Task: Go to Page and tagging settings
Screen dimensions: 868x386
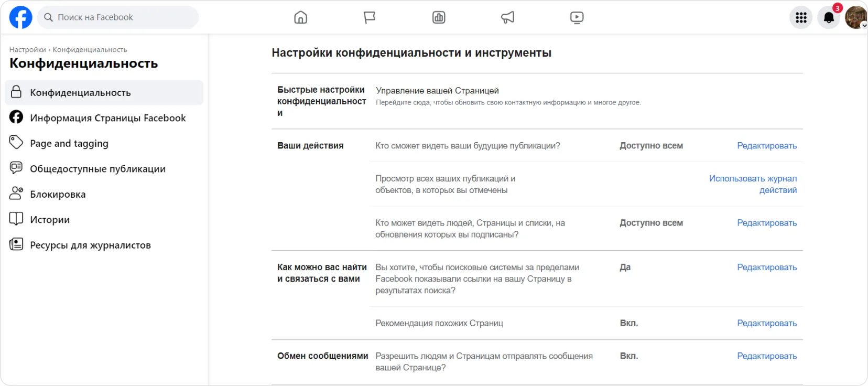Action: click(69, 144)
